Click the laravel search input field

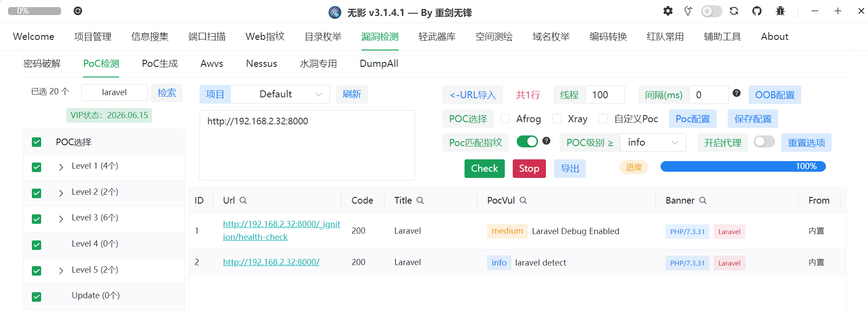coord(115,92)
